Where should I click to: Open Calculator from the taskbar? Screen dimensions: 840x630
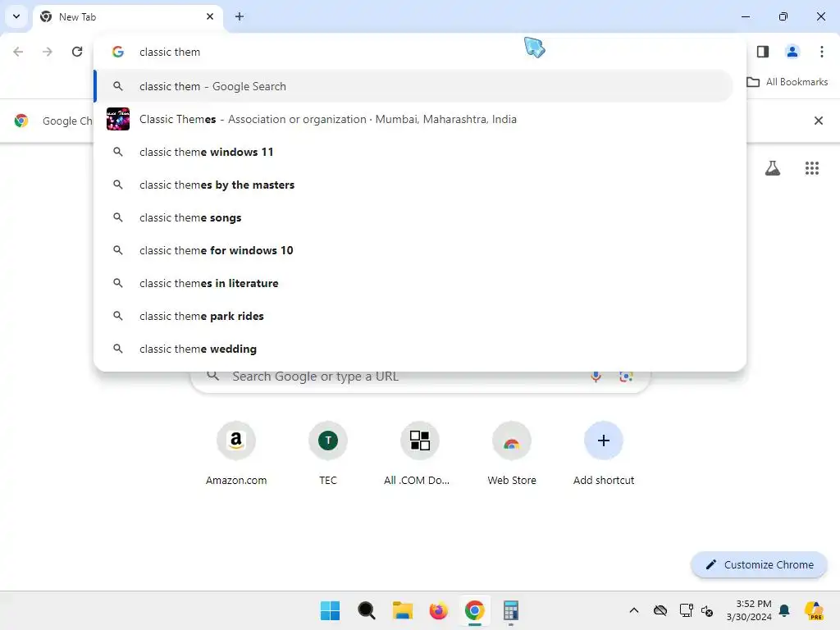(x=511, y=610)
